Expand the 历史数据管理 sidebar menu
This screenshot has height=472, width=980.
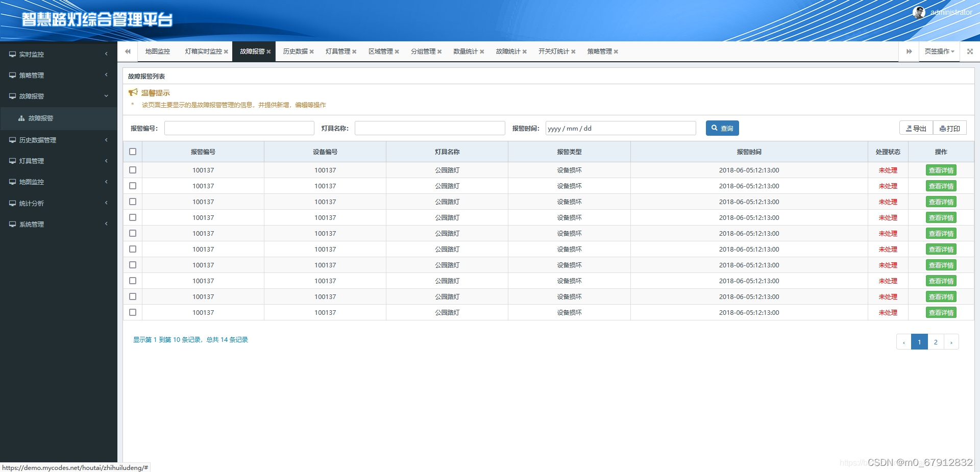pos(59,140)
